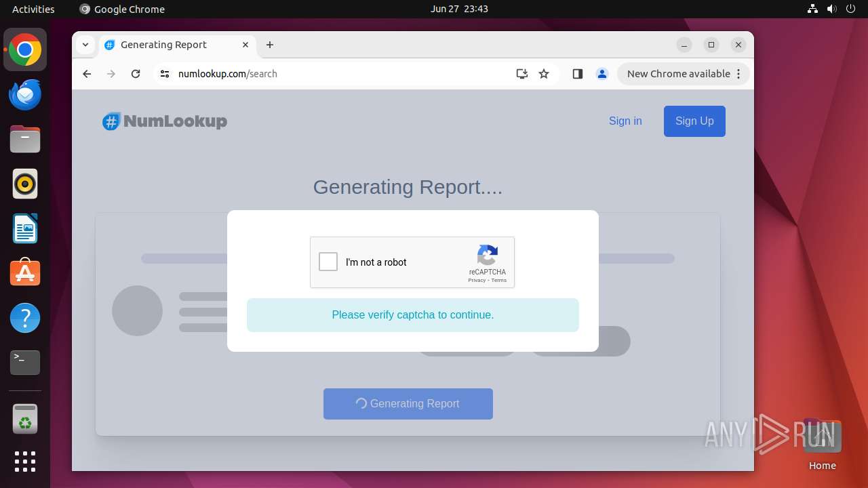The width and height of the screenshot is (868, 488).
Task: Click the reCAPTCHA logo icon
Action: pos(488,255)
